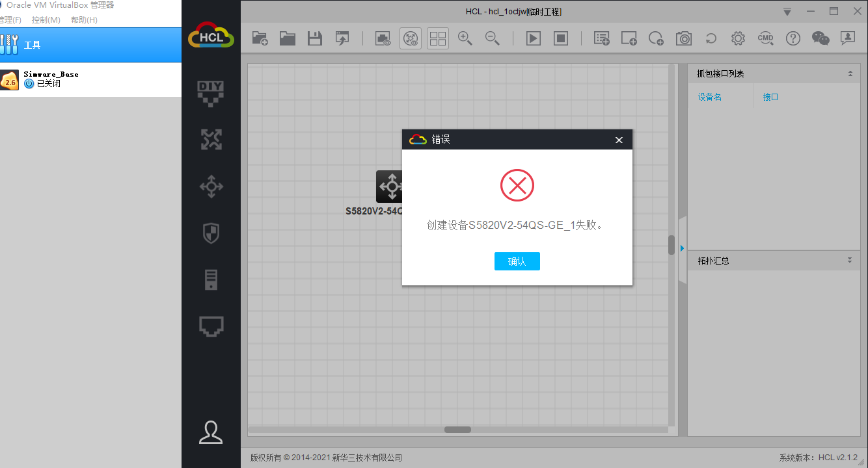The width and height of the screenshot is (868, 468).
Task: Open the DIY device category
Action: [x=211, y=93]
